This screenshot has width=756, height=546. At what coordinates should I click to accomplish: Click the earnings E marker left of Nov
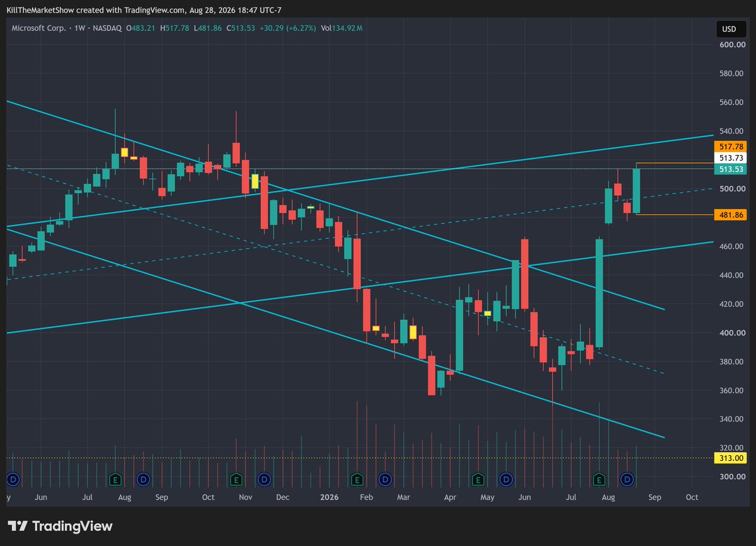236,480
